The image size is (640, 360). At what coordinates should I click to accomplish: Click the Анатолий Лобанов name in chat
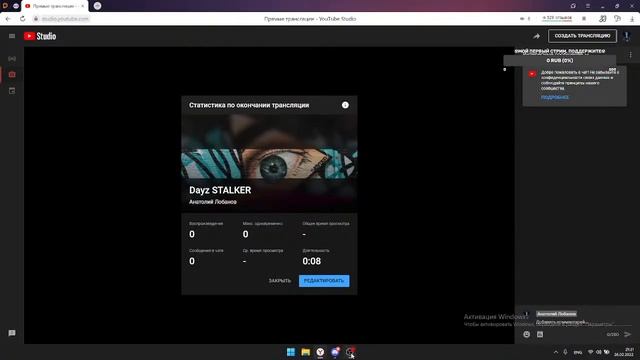556,314
